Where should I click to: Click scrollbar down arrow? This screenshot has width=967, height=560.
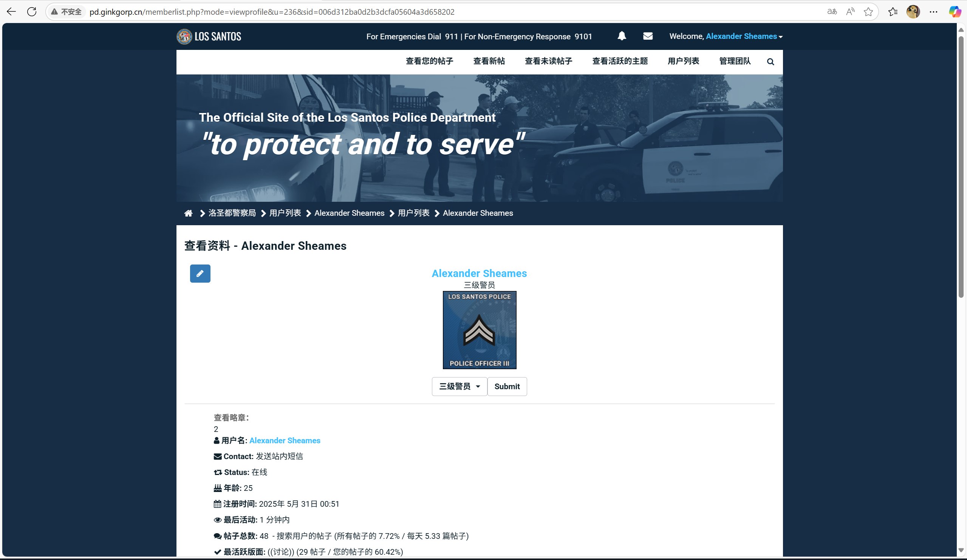[961, 550]
